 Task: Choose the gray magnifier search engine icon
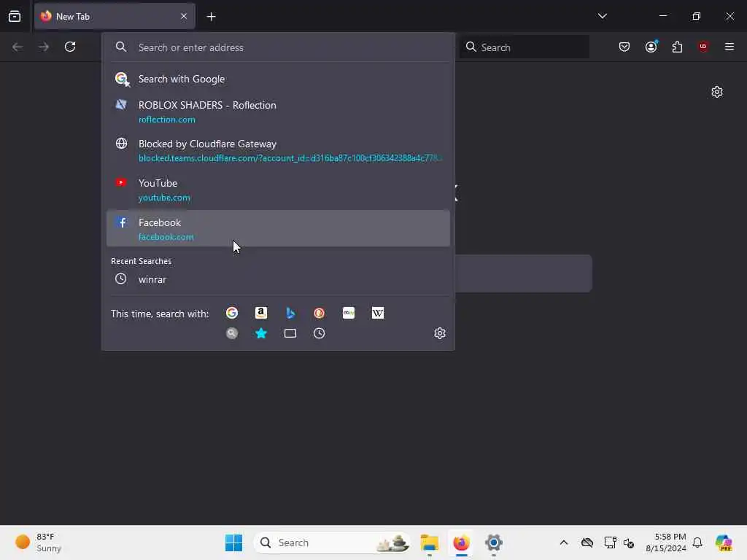coord(232,333)
